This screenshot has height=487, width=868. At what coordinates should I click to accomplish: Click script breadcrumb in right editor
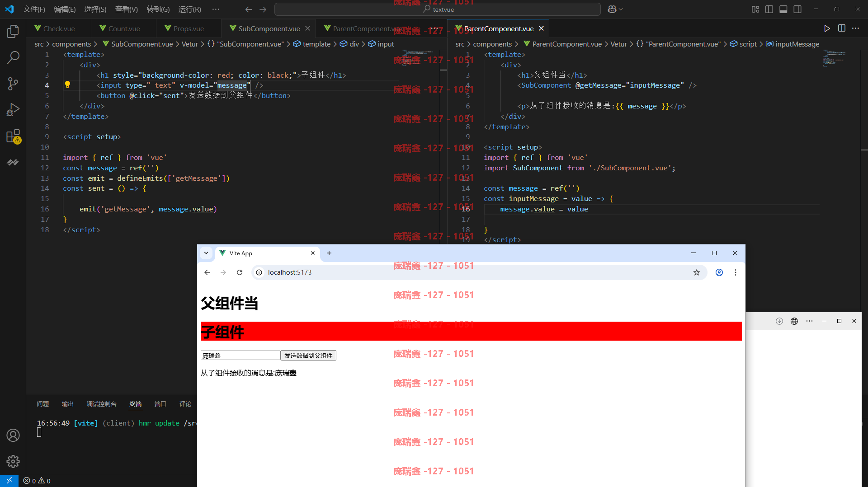[x=744, y=44]
